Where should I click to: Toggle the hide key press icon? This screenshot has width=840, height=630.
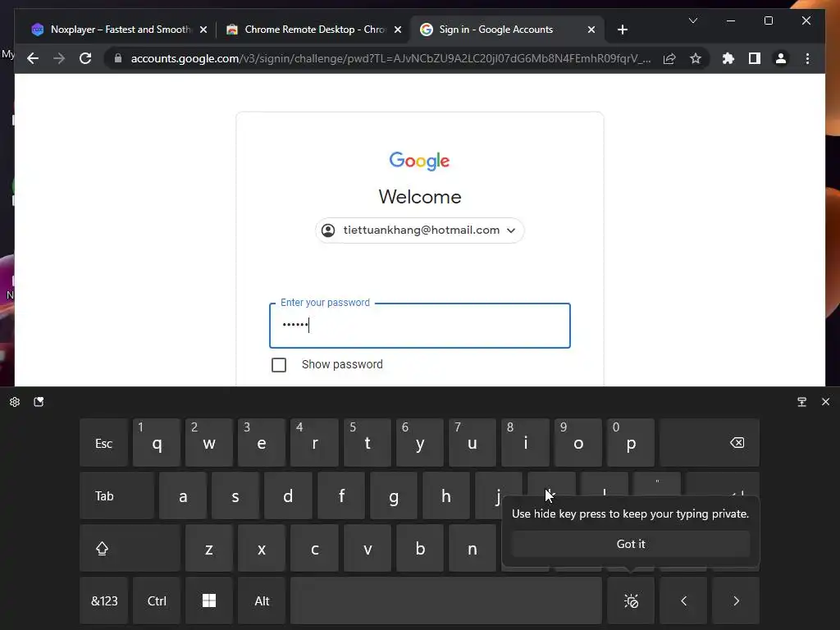click(631, 600)
